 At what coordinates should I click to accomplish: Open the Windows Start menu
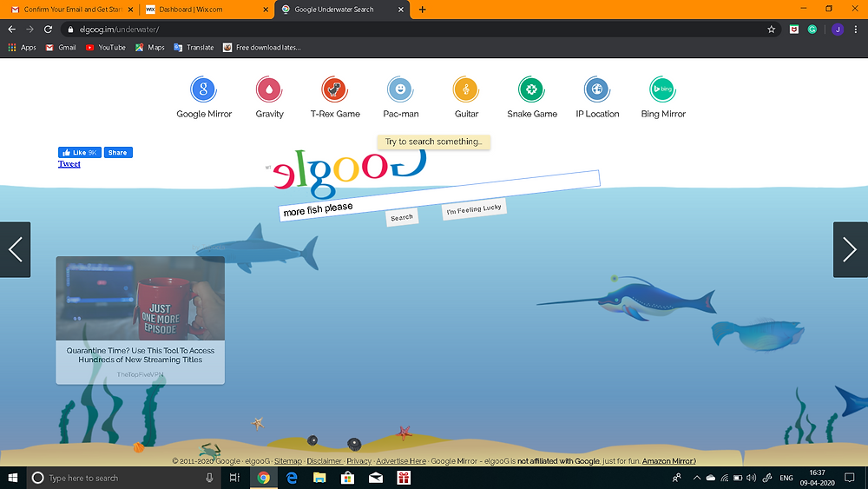pyautogui.click(x=13, y=478)
